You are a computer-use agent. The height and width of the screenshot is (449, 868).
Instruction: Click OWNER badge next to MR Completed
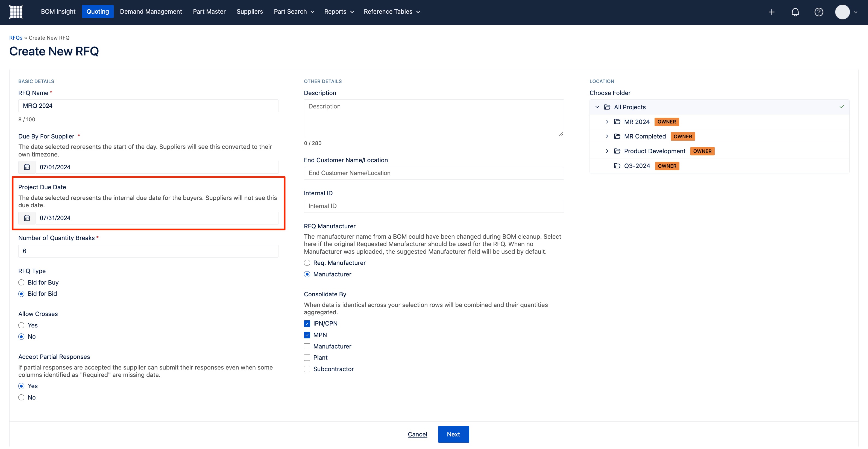click(683, 136)
